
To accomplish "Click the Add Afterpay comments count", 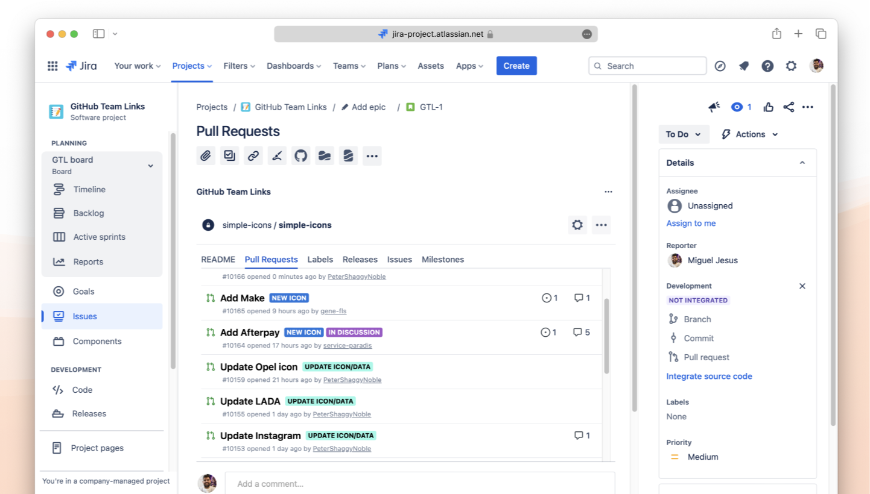I will [581, 332].
